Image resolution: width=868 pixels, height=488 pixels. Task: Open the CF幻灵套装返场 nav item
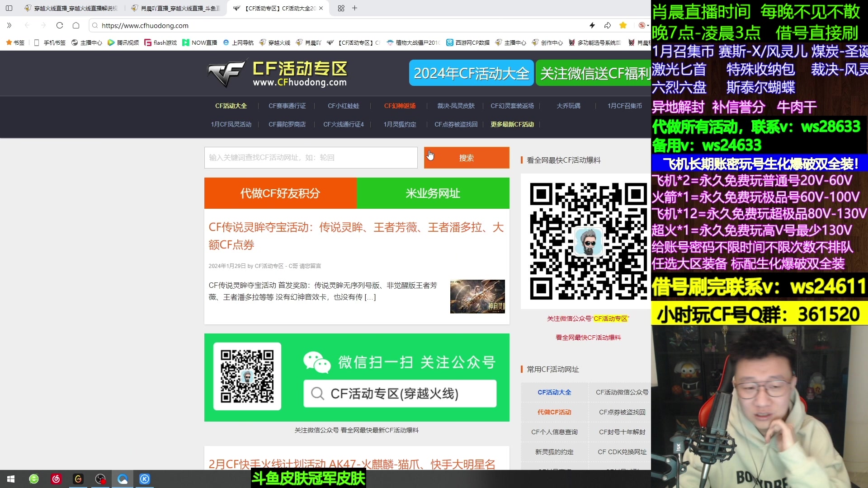[x=512, y=106]
